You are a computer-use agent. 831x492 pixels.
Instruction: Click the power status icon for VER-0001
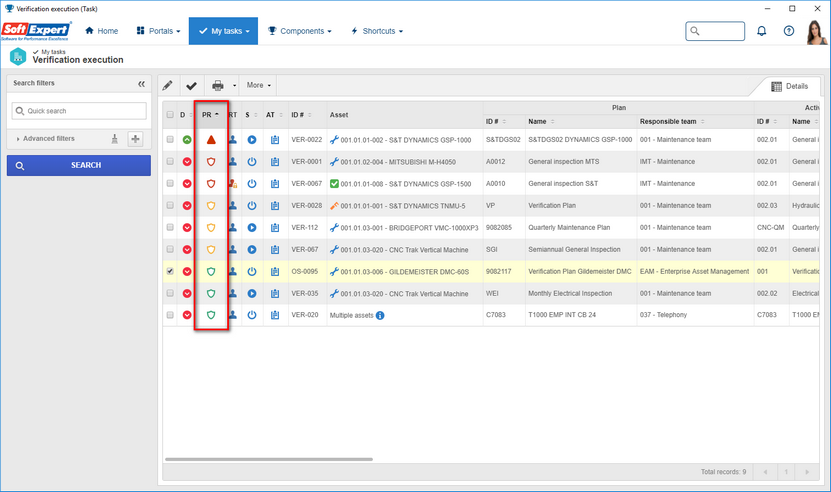(252, 162)
